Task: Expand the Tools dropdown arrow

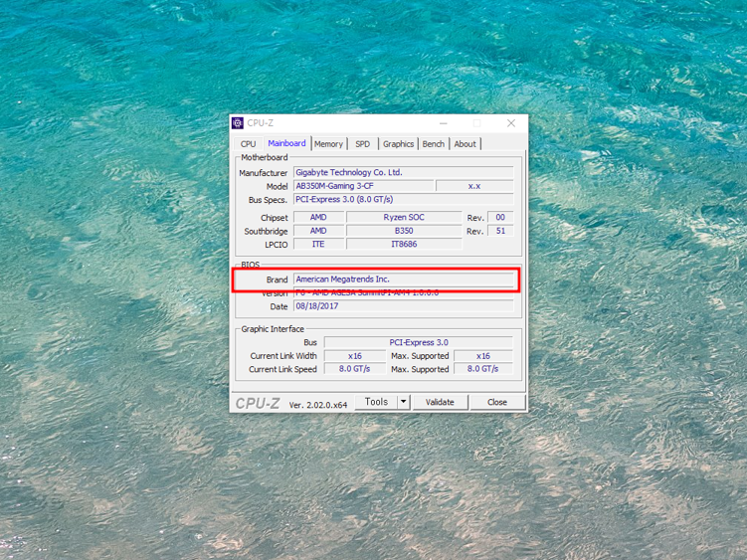Action: [404, 402]
